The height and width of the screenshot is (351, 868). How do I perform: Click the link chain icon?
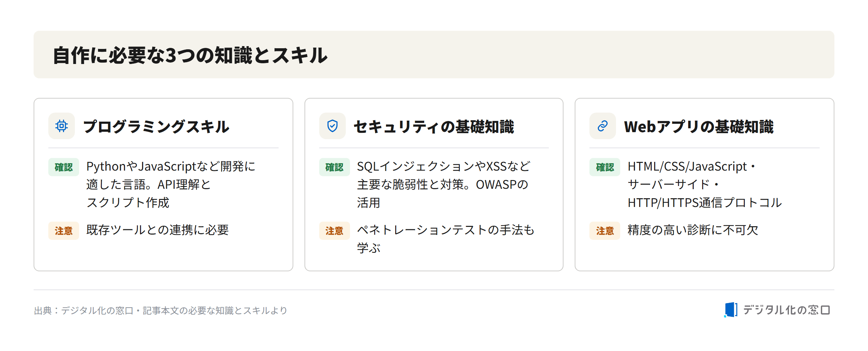point(603,126)
